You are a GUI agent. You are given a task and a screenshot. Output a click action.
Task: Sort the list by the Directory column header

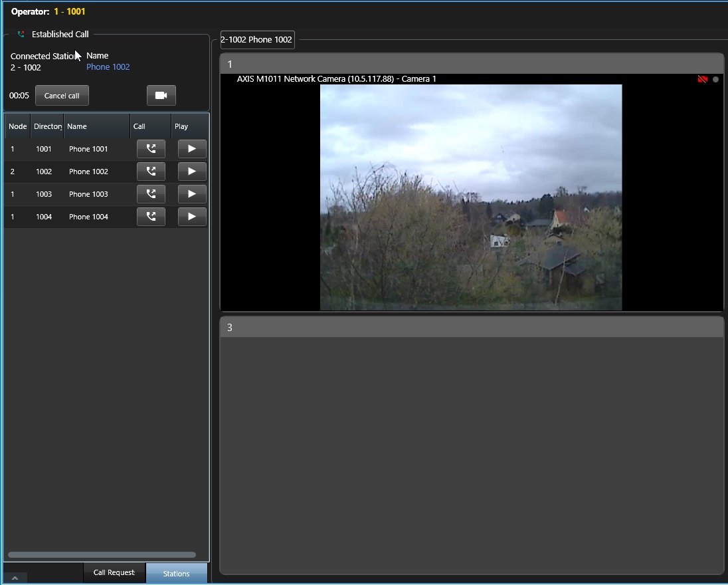[47, 126]
